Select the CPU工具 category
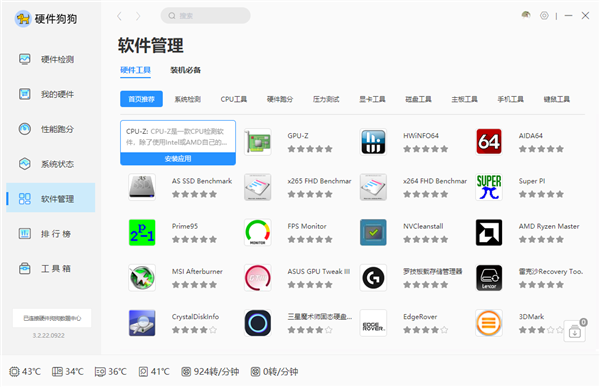 [x=233, y=99]
